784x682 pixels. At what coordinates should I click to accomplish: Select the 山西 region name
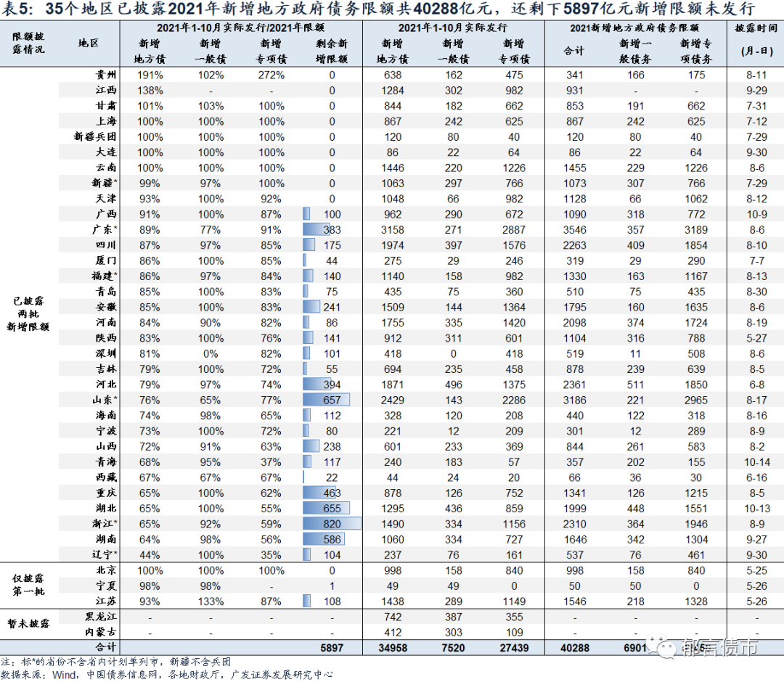point(106,447)
